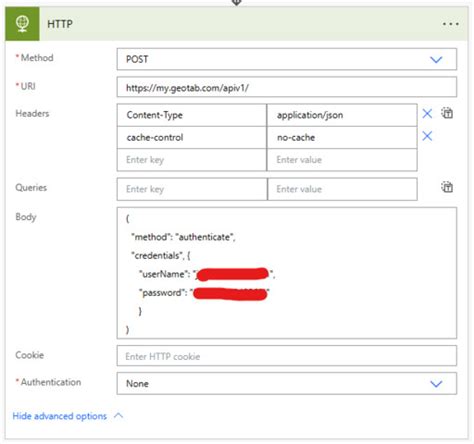Click the Queries Enter key field

coord(192,189)
